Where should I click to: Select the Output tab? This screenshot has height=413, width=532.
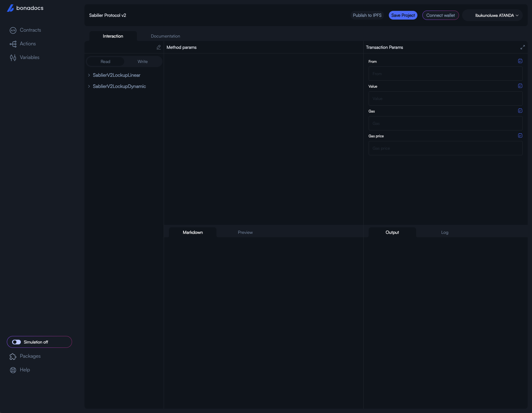(x=392, y=232)
